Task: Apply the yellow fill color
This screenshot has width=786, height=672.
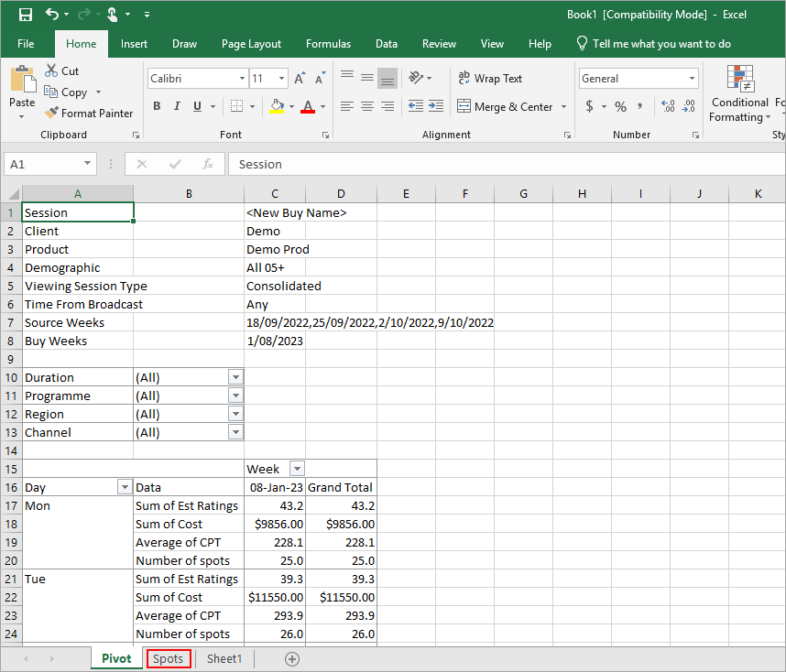Action: pos(277,106)
